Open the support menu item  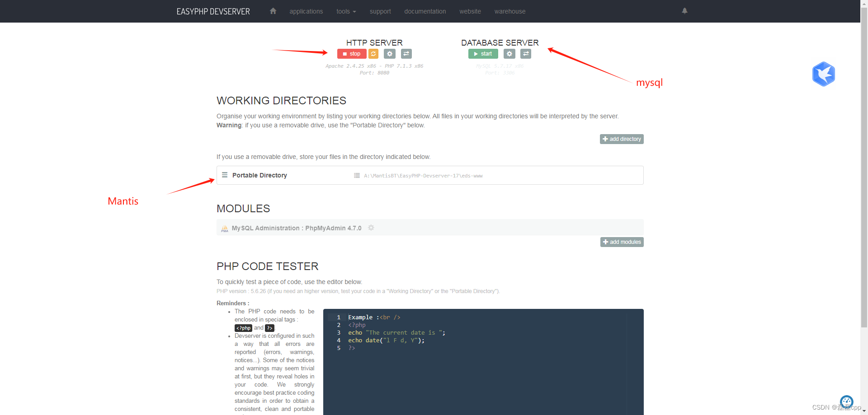tap(380, 11)
